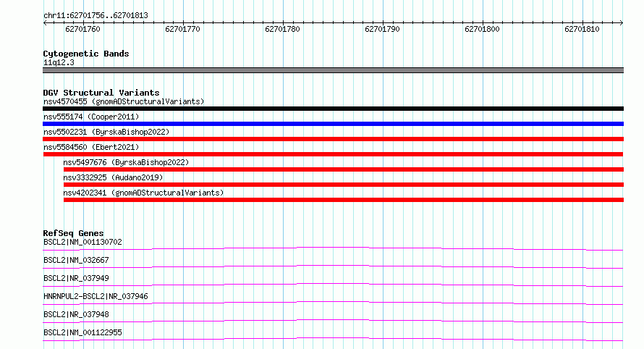
Task: Select the DGV Structural Variants track title
Action: 101,93
